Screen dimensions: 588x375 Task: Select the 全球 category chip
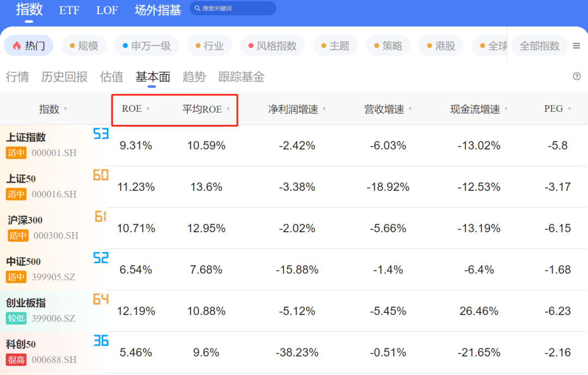[x=489, y=46]
